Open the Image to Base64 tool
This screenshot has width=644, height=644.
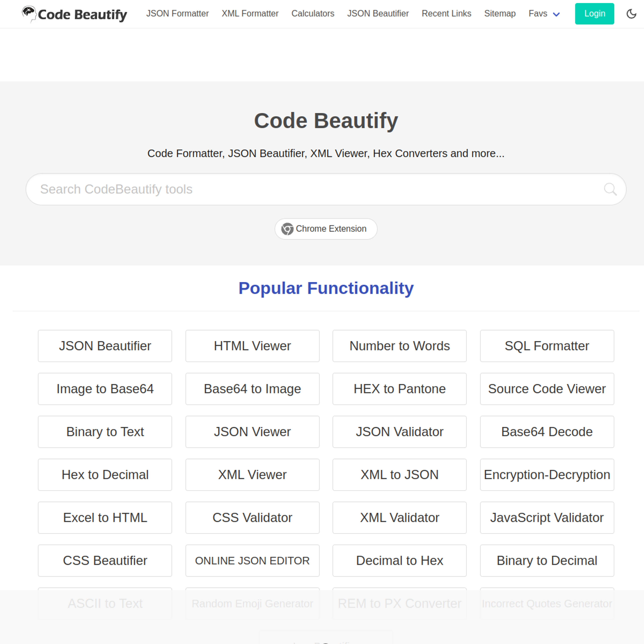tap(105, 389)
